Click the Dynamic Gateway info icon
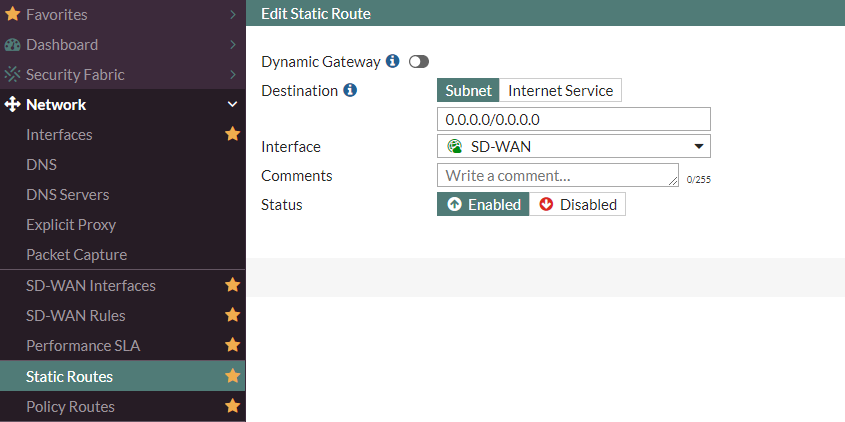This screenshot has height=422, width=845. pyautogui.click(x=393, y=61)
